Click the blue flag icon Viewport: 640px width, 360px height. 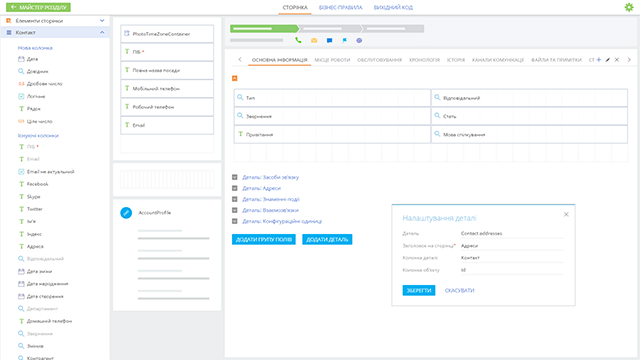[344, 40]
